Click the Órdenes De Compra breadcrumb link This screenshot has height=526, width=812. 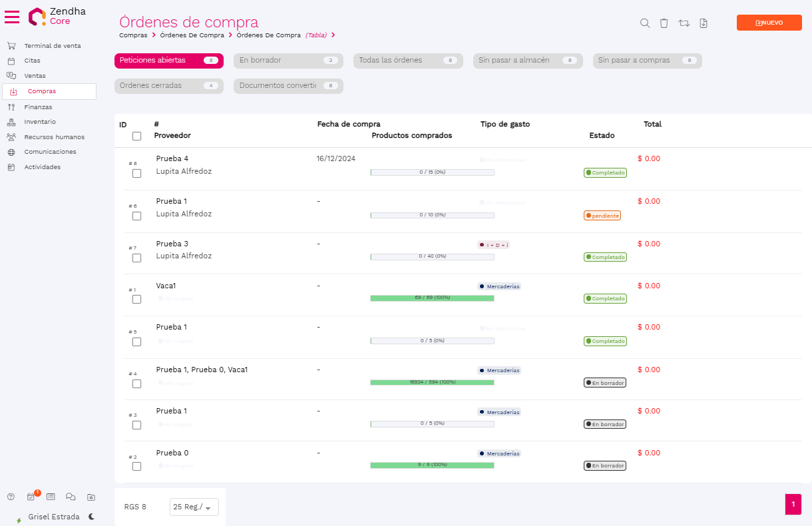point(192,35)
